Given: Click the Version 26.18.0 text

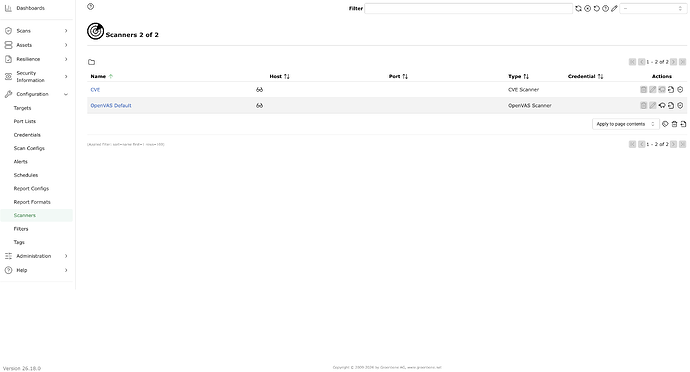Looking at the screenshot, I should [22, 368].
